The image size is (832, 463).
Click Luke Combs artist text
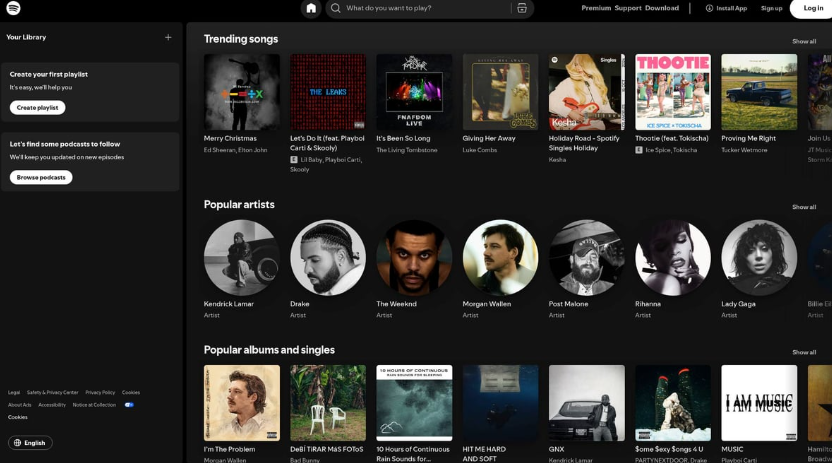tap(480, 150)
